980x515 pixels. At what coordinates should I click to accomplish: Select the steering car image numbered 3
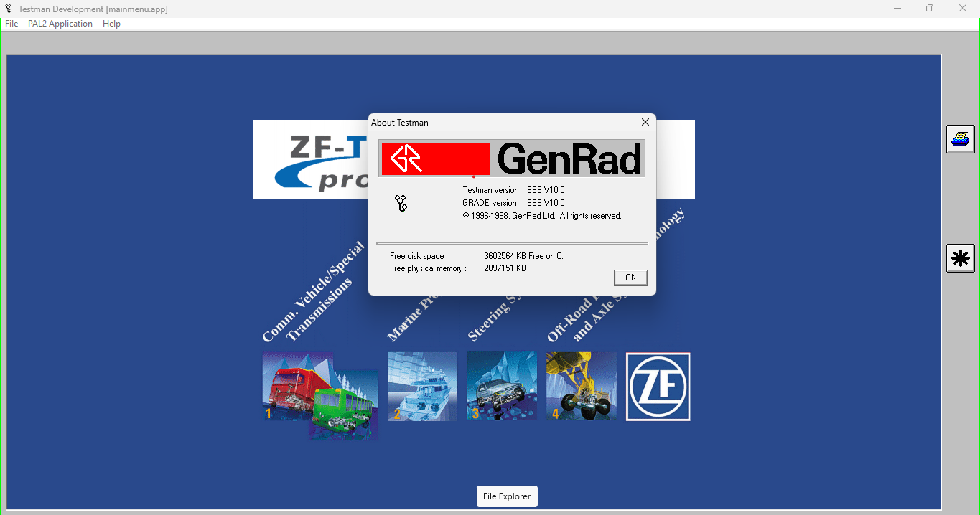point(502,386)
